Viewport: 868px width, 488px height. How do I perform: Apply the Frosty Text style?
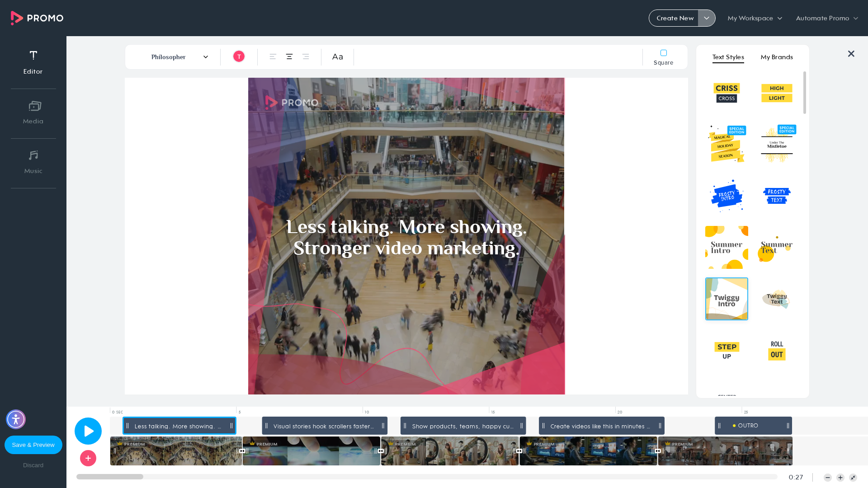pyautogui.click(x=777, y=196)
